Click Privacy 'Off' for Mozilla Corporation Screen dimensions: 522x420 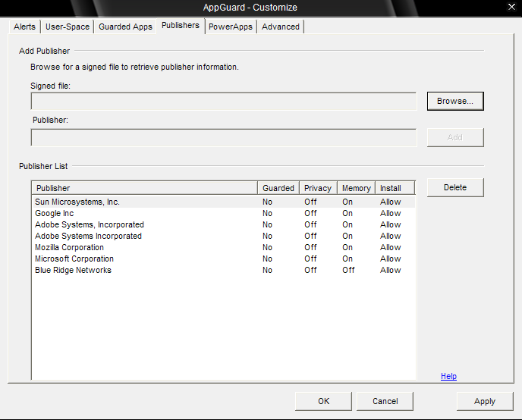pyautogui.click(x=310, y=247)
